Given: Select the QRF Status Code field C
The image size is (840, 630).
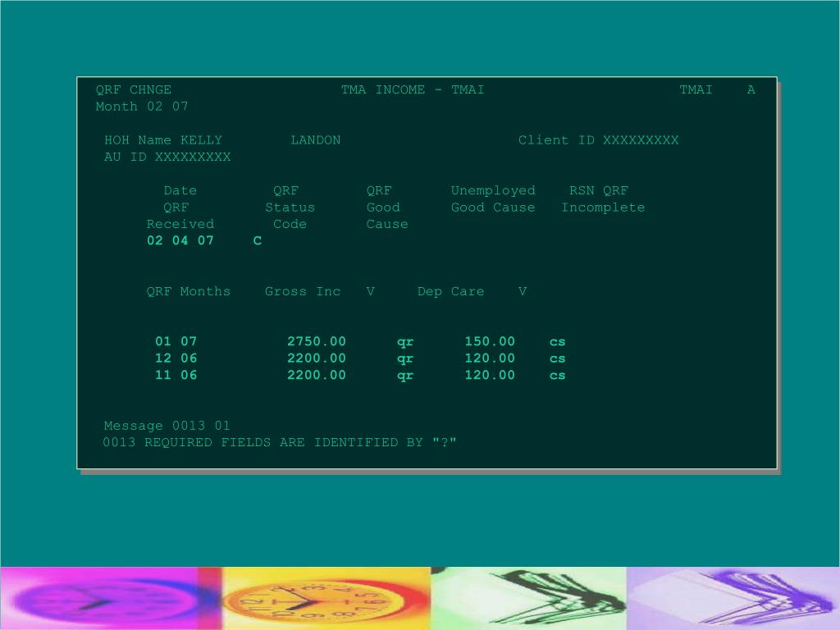Looking at the screenshot, I should pos(258,240).
